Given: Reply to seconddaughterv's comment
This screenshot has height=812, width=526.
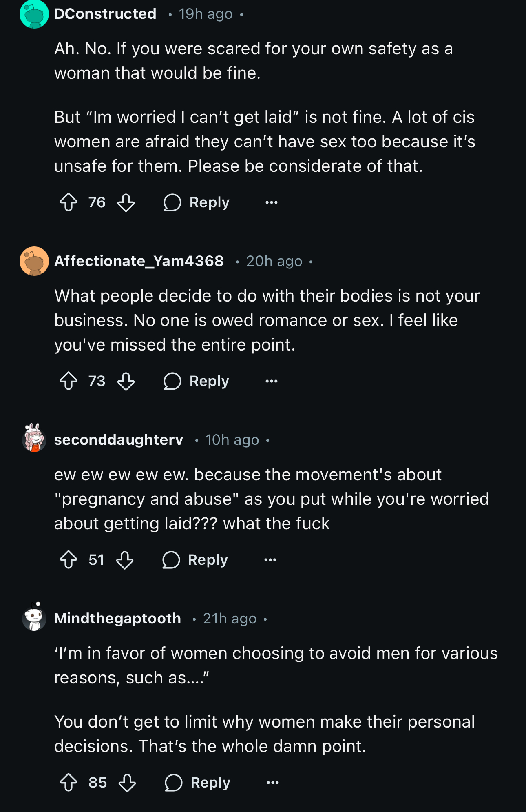Looking at the screenshot, I should [x=195, y=560].
